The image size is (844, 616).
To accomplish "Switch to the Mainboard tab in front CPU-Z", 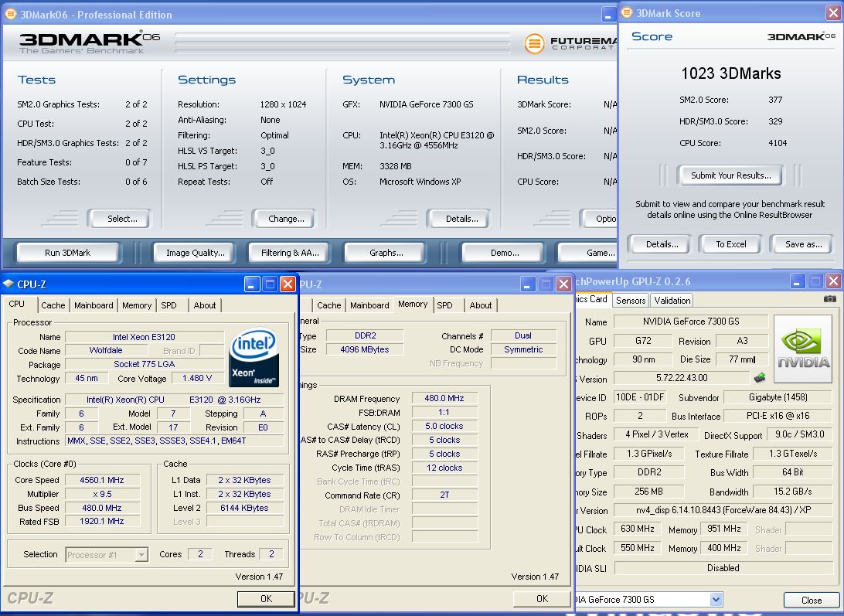I will [x=94, y=305].
